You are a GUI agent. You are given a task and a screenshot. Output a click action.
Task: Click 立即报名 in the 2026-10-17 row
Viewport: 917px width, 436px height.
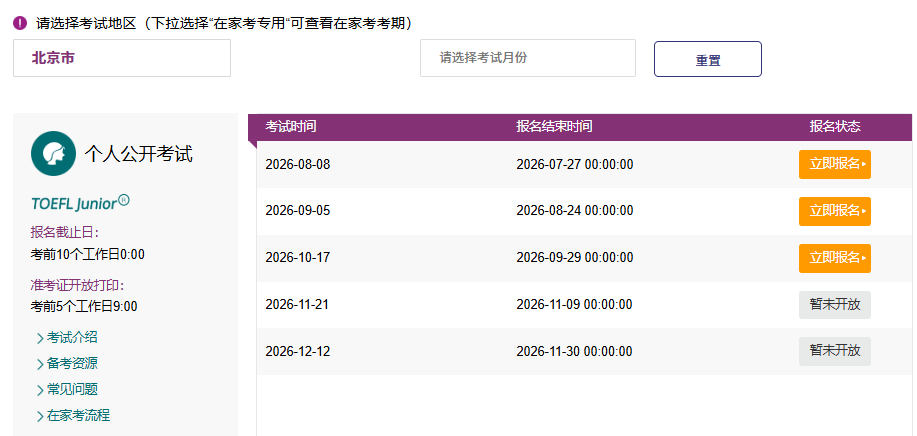click(x=835, y=258)
